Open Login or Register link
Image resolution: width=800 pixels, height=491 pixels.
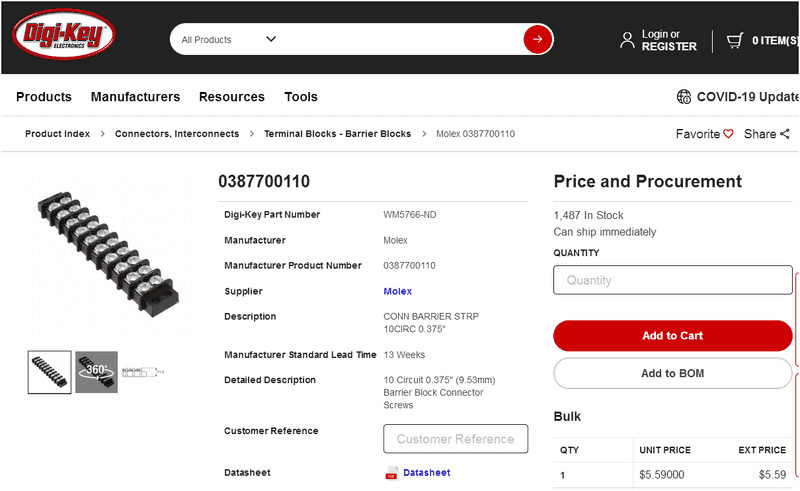668,40
